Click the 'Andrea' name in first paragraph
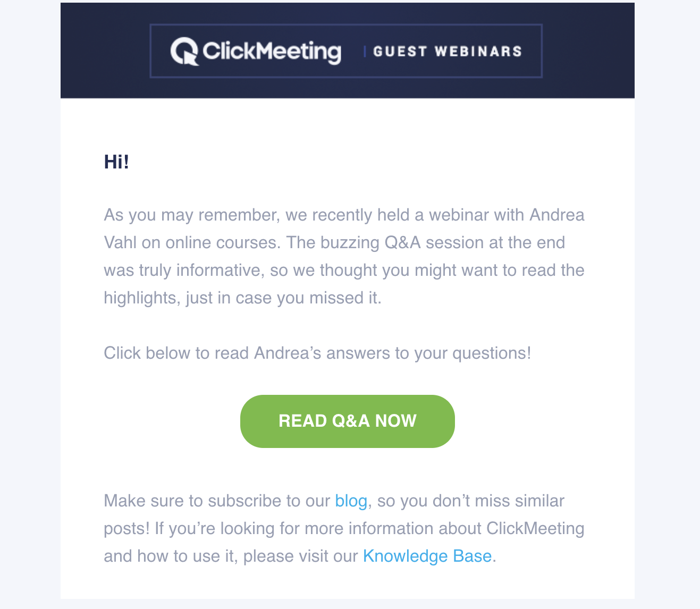 coord(556,215)
